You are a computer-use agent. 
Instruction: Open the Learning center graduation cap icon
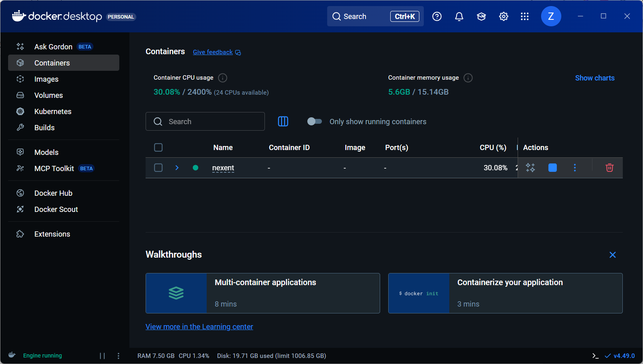[x=481, y=16]
